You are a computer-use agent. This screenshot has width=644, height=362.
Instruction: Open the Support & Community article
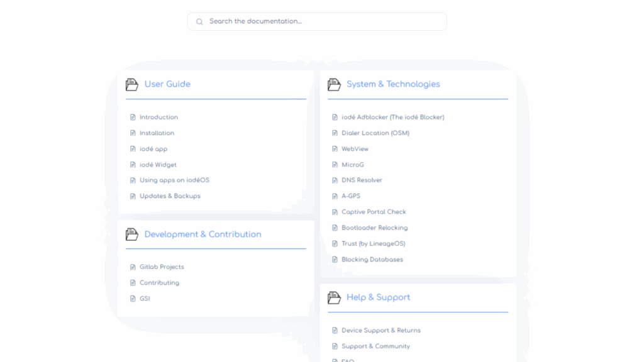pyautogui.click(x=376, y=346)
